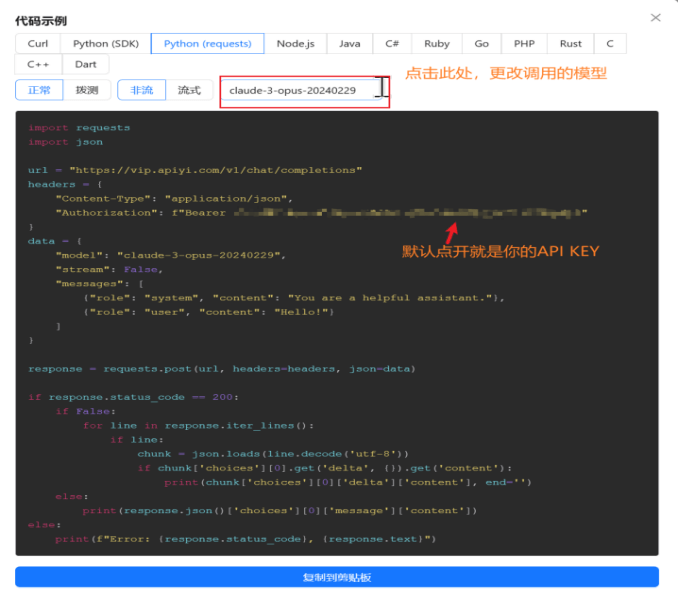Open the Dart code example
The width and height of the screenshot is (678, 597).
(x=86, y=64)
